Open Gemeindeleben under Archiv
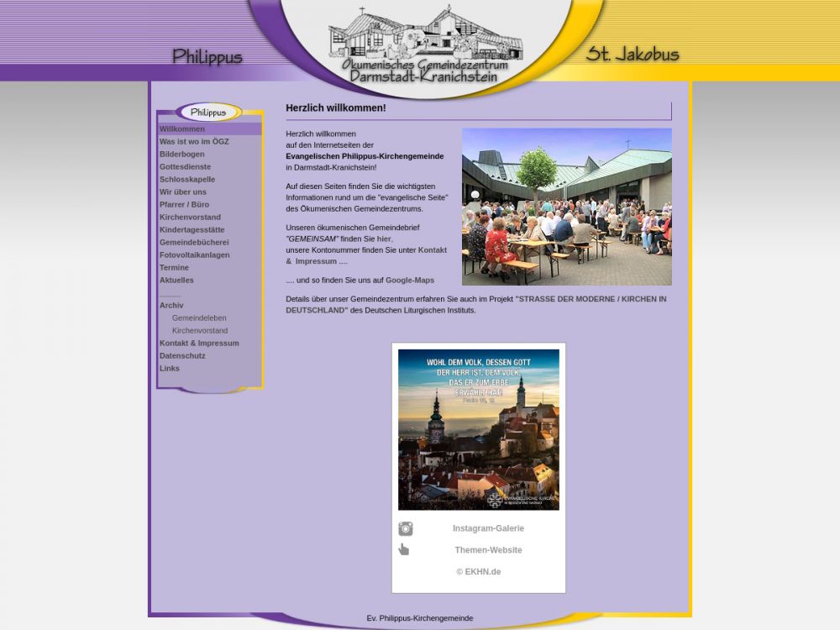The height and width of the screenshot is (630, 840). pos(199,318)
